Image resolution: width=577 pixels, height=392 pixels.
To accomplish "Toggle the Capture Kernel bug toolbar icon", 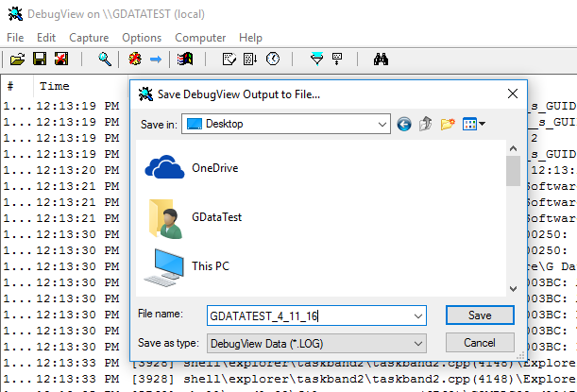I will 135,59.
